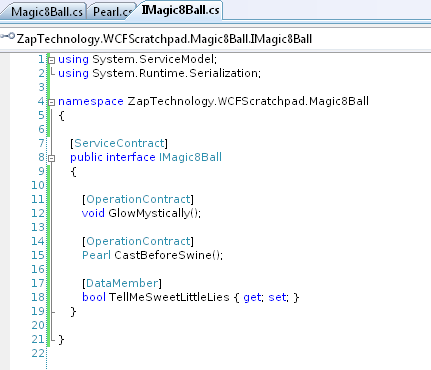Click the interface icon in navigation bar
This screenshot has height=370, width=431.
8,36
